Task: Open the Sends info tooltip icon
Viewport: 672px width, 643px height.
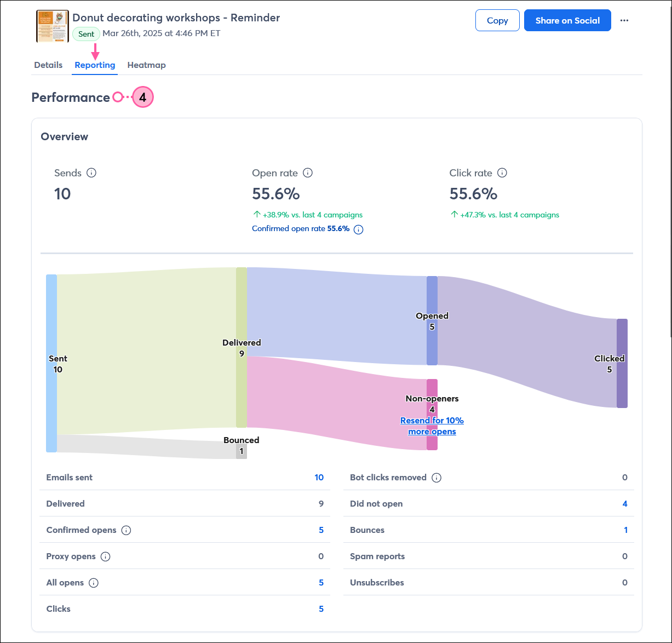Action: (x=91, y=173)
